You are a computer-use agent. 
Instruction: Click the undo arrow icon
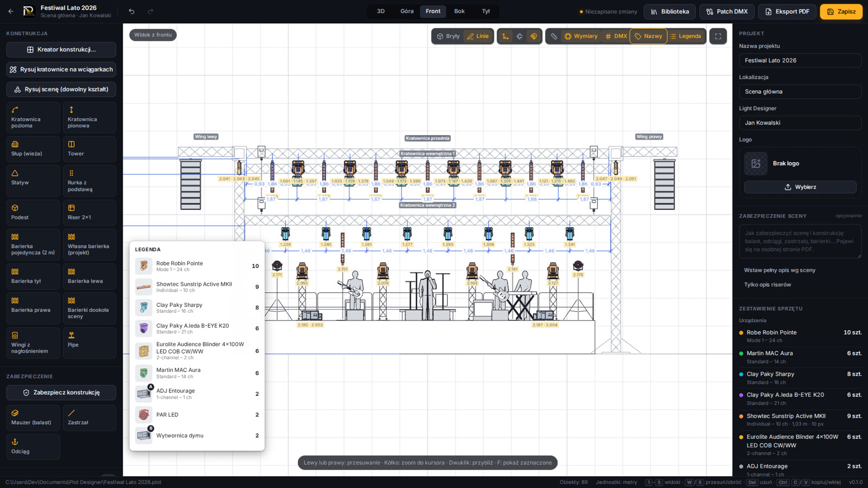point(131,11)
